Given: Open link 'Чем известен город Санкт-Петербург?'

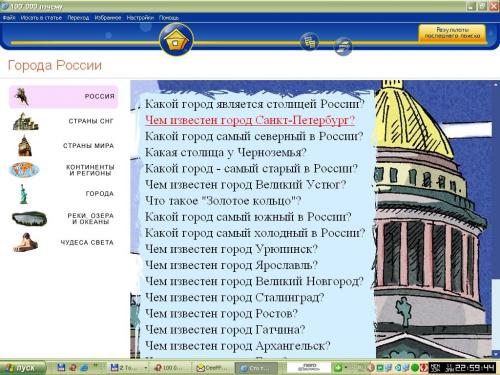Looking at the screenshot, I should tap(250, 120).
